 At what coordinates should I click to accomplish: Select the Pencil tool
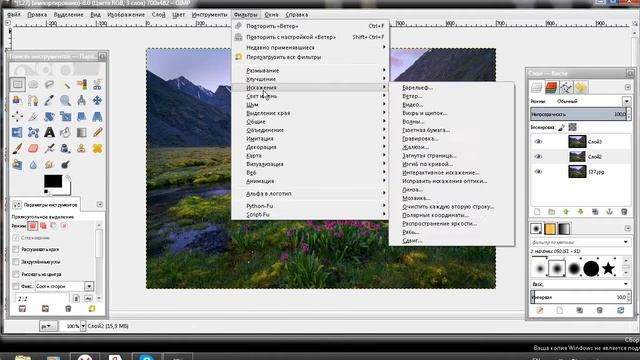click(97, 133)
